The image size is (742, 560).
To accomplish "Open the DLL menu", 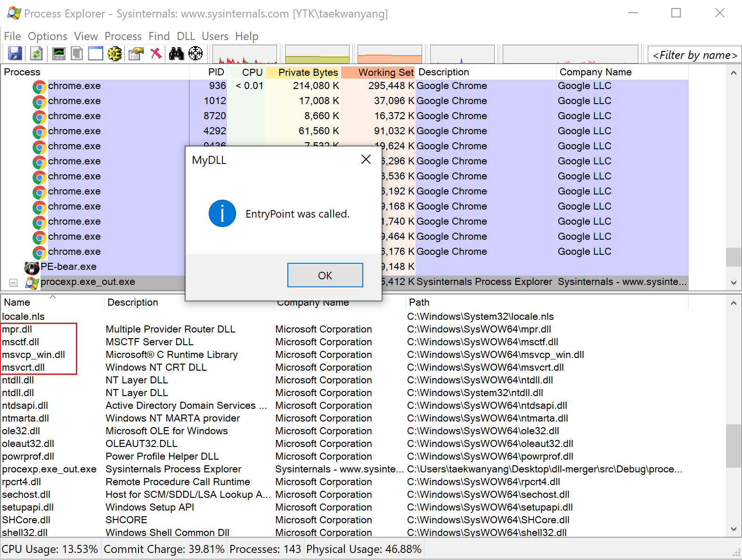I will (186, 36).
